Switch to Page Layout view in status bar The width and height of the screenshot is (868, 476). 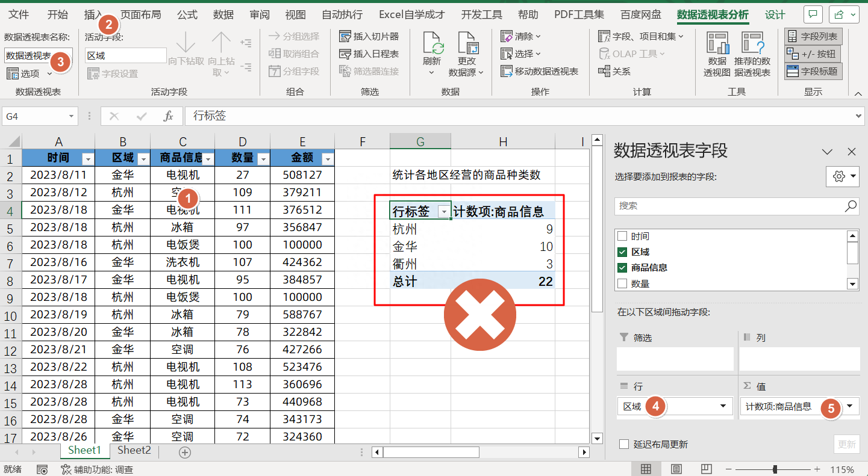coord(676,469)
